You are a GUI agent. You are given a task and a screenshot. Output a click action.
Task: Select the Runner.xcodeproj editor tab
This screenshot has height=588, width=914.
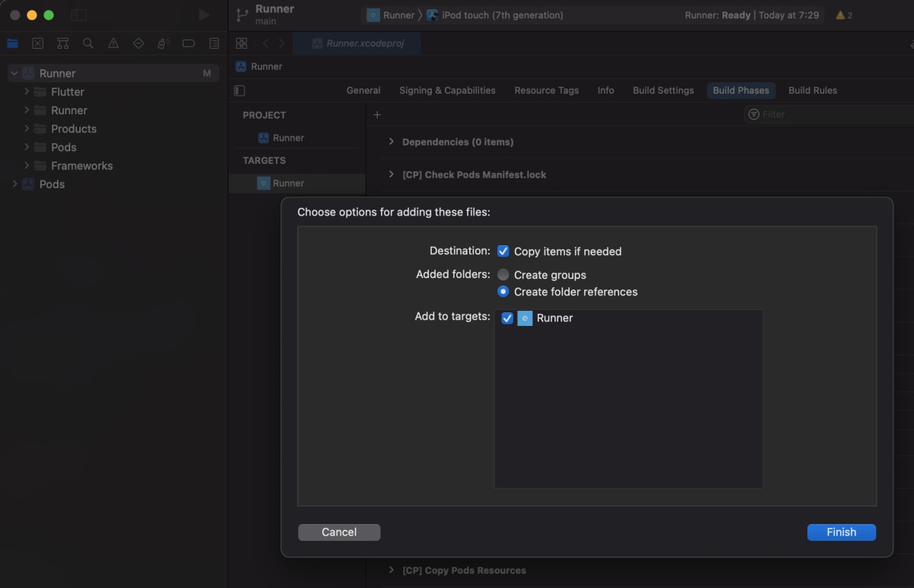click(x=356, y=43)
